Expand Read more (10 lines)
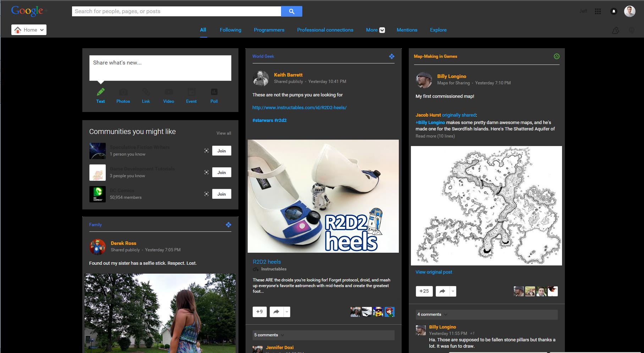 [435, 136]
